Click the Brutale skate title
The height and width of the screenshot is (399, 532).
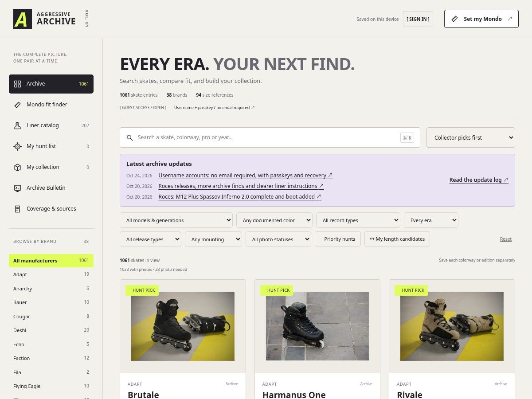(x=143, y=394)
